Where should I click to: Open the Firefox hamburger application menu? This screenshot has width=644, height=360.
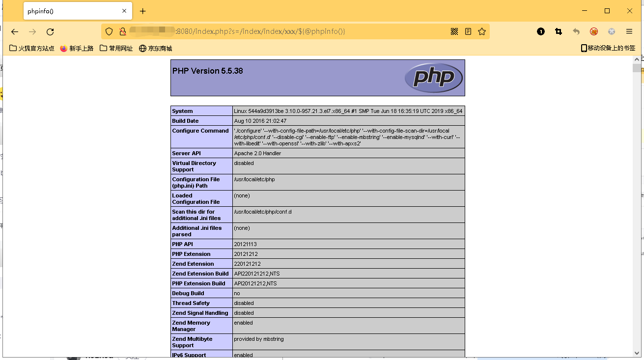(629, 31)
